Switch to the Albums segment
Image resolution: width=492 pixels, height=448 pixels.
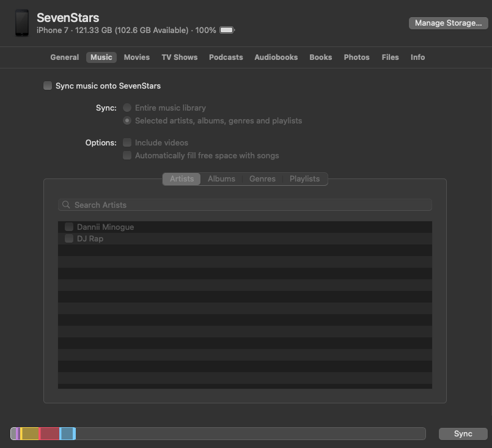(x=221, y=179)
